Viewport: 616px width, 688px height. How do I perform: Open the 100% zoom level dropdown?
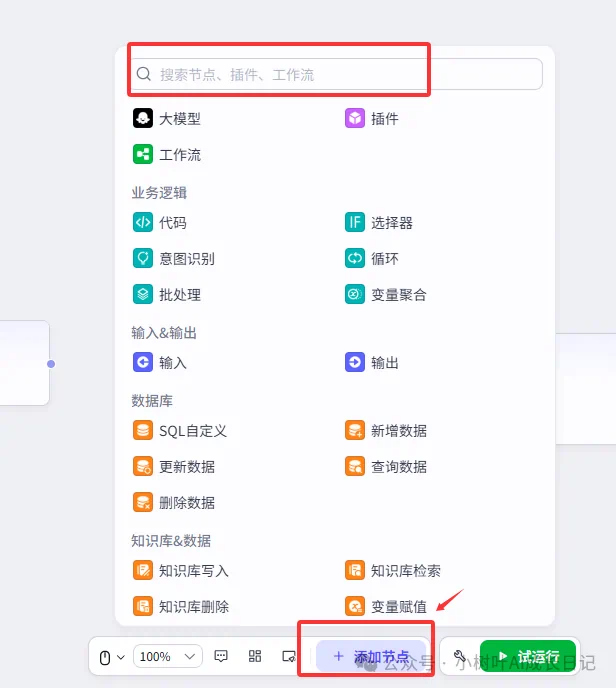click(168, 656)
